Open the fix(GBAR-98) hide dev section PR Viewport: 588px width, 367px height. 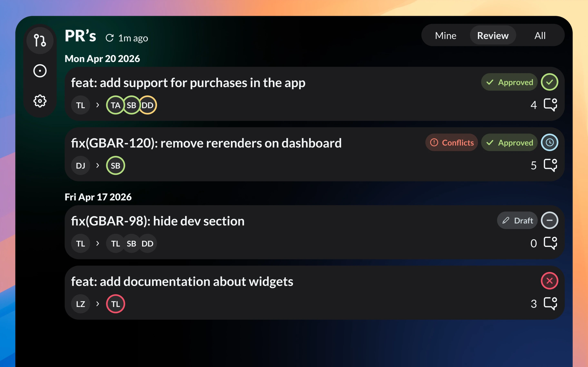[157, 221]
